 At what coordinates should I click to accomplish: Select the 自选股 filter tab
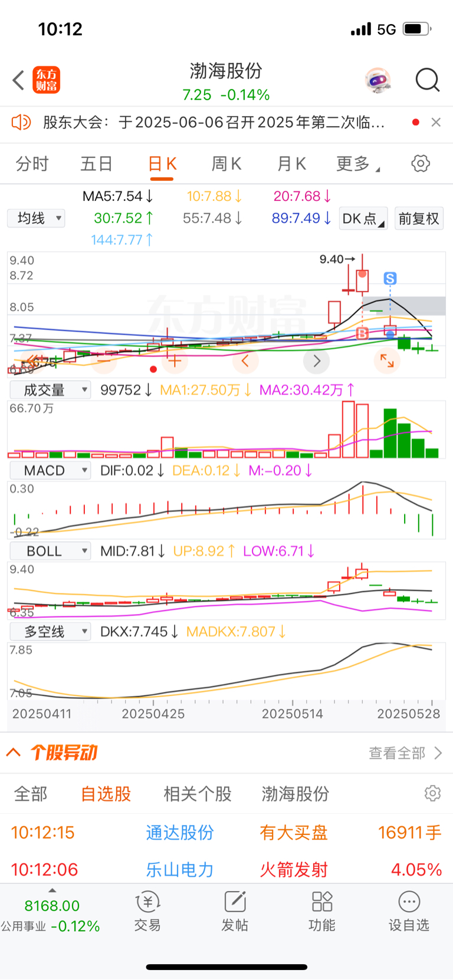coord(106,794)
